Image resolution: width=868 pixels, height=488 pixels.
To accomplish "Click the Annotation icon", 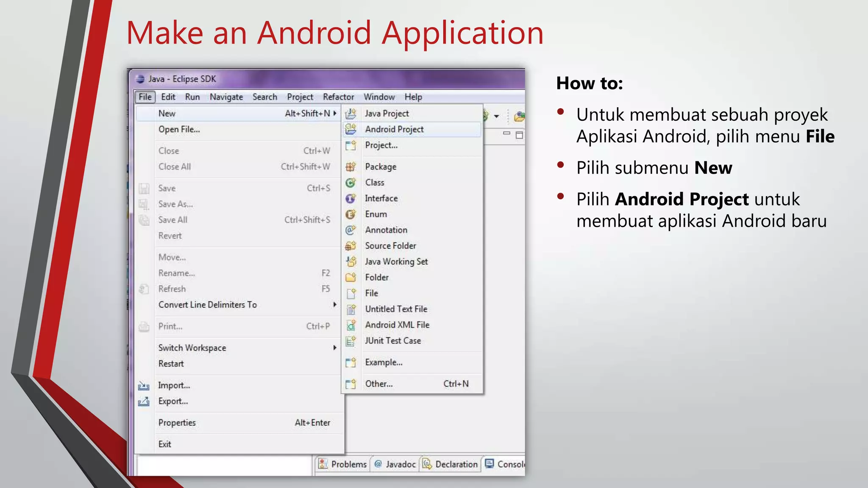I will (351, 230).
